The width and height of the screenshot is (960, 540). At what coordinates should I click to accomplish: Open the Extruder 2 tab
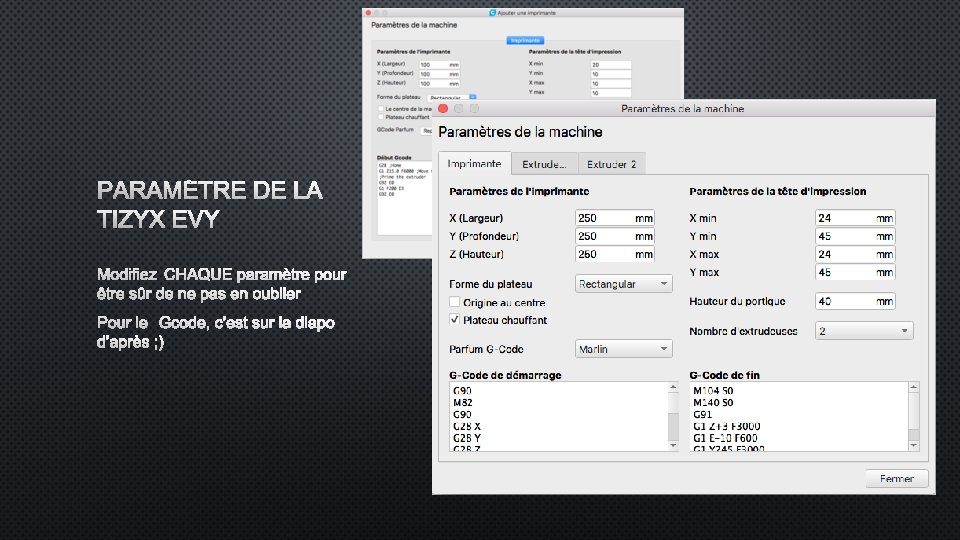(611, 164)
